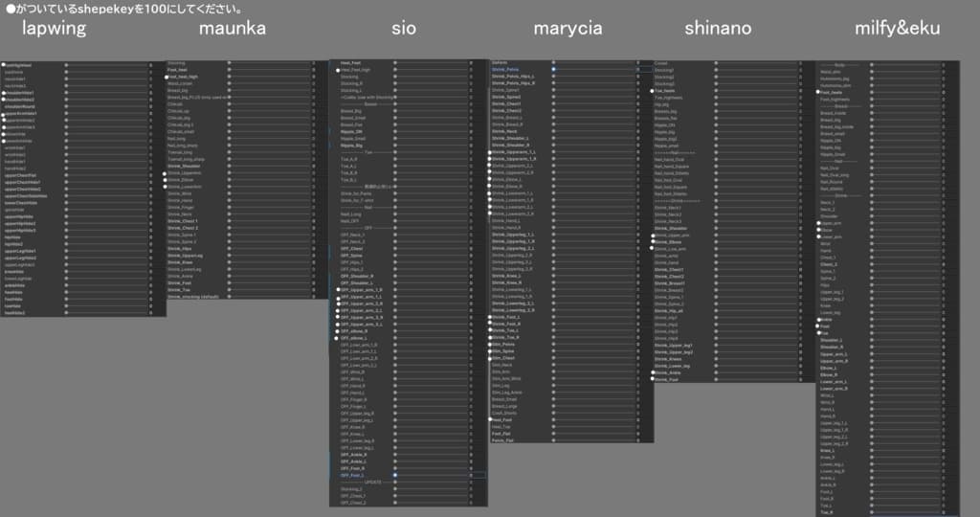980x517 pixels.
Task: Select the Shrink_Knee_L label in marycia list
Action: point(506,276)
